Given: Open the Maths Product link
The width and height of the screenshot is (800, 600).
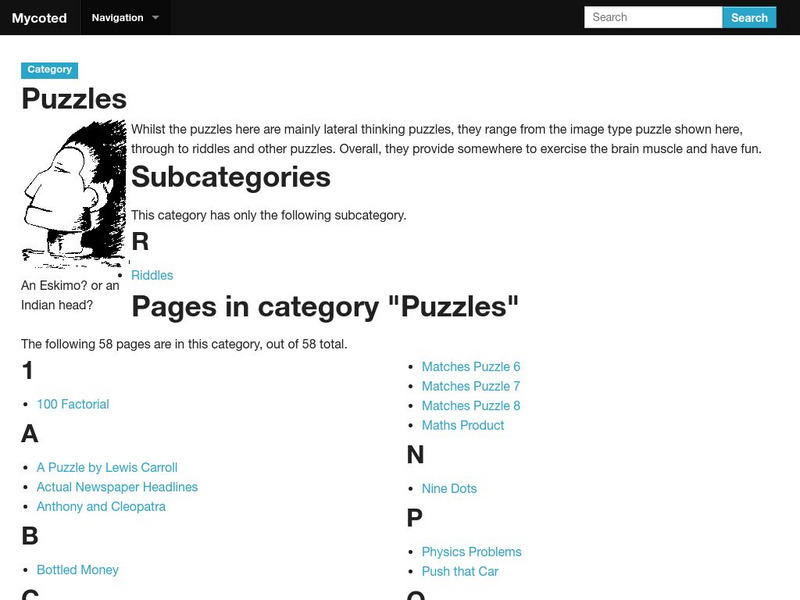Looking at the screenshot, I should (463, 425).
